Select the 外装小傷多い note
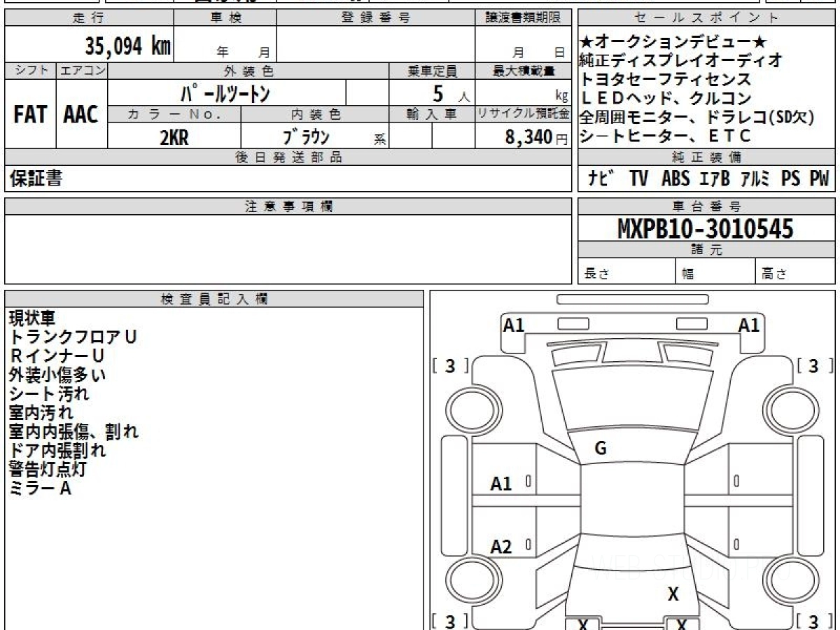Image resolution: width=840 pixels, height=630 pixels. [x=57, y=374]
